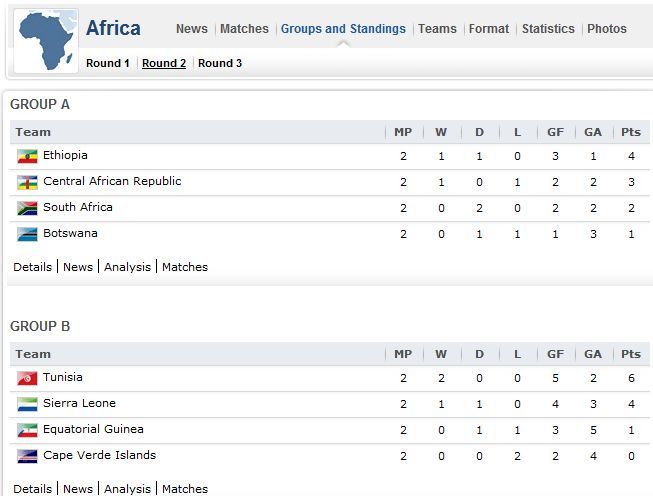Select Round 3 standings

tap(220, 63)
